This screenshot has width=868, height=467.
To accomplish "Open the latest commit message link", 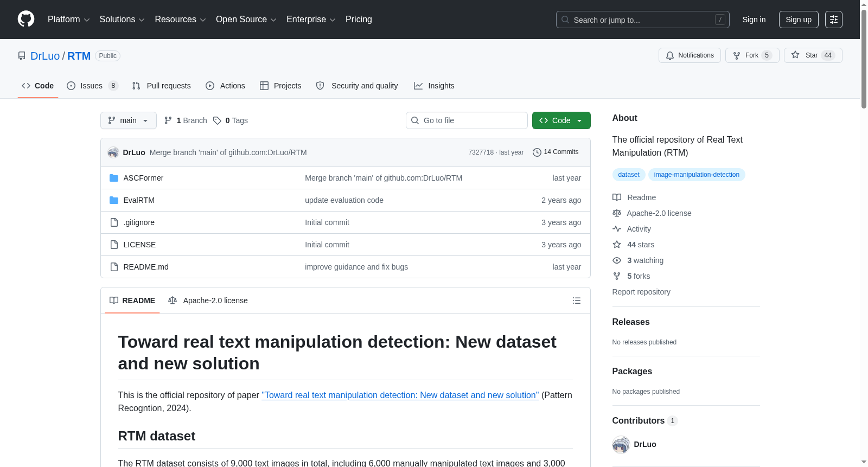I will 228,152.
